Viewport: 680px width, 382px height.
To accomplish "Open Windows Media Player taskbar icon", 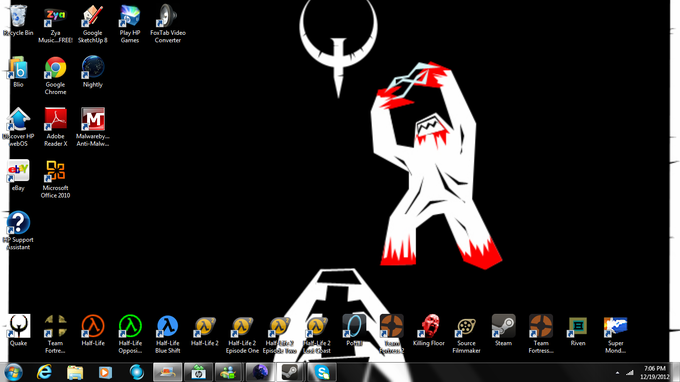I will 105,372.
